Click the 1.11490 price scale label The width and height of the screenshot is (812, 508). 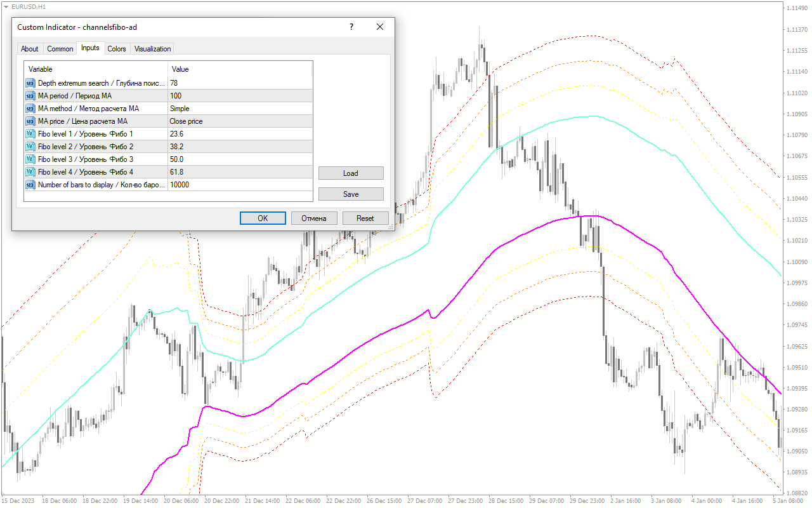click(797, 8)
